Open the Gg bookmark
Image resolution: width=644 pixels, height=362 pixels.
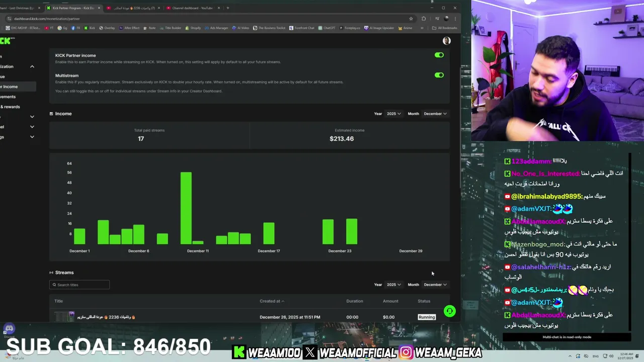click(62, 28)
